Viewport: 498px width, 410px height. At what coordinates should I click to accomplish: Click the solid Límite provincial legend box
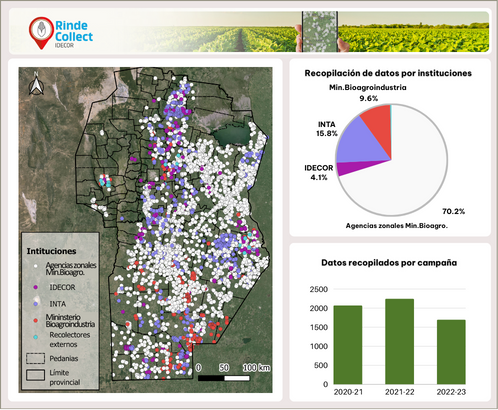coord(35,375)
